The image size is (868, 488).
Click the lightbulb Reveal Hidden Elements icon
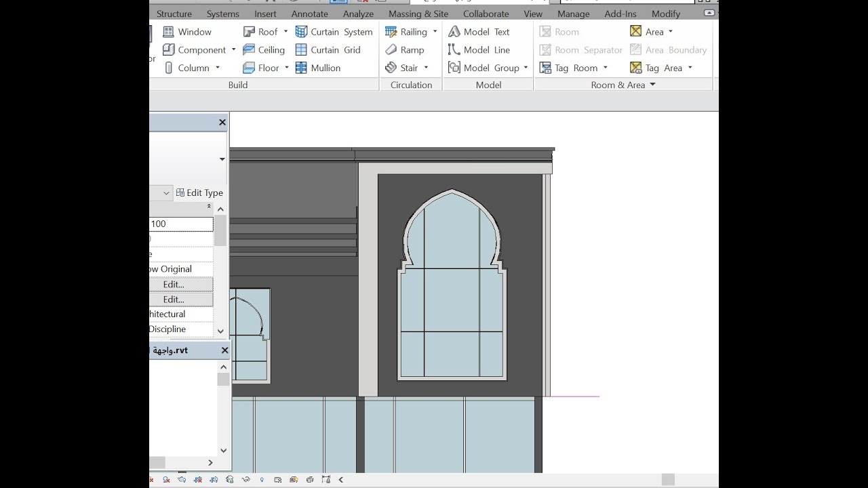(x=262, y=480)
